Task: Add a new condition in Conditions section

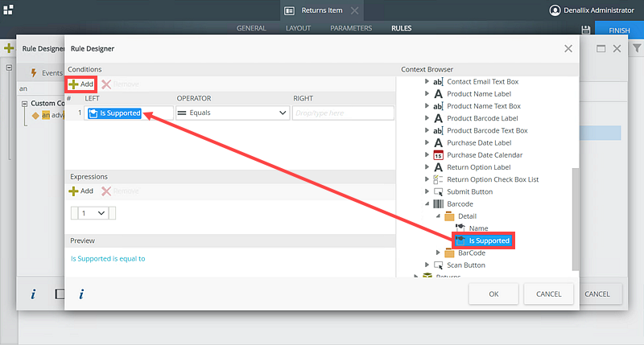Action: click(x=81, y=84)
